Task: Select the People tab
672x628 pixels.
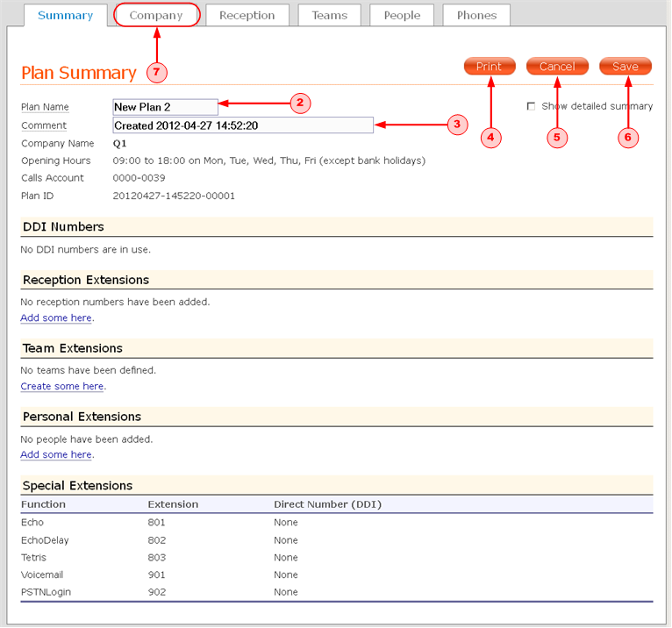Action: (402, 16)
